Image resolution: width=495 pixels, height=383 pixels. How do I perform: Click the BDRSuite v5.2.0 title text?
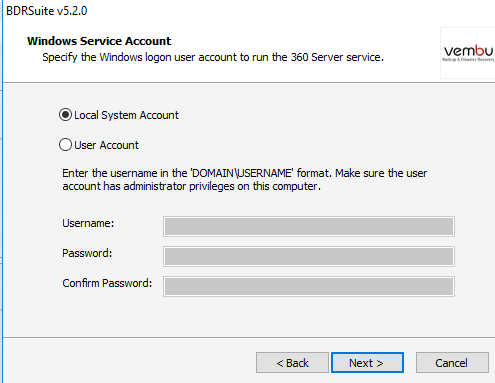(47, 11)
